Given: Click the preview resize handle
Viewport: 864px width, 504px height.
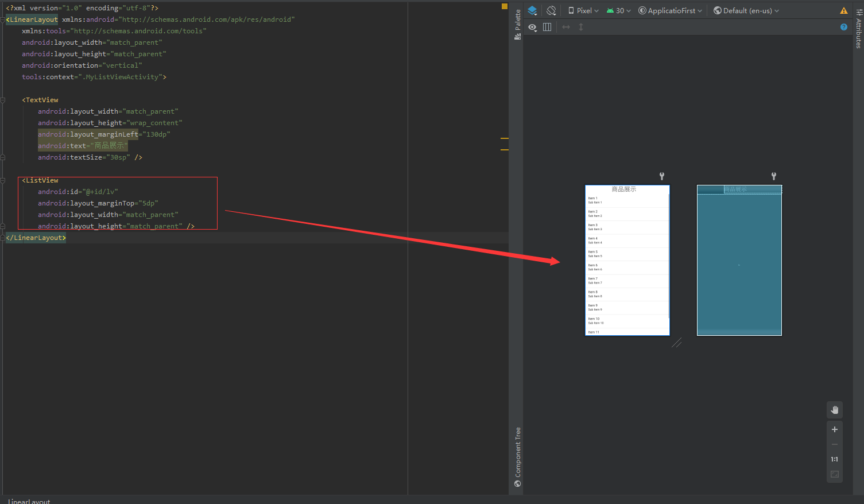Looking at the screenshot, I should click(677, 343).
